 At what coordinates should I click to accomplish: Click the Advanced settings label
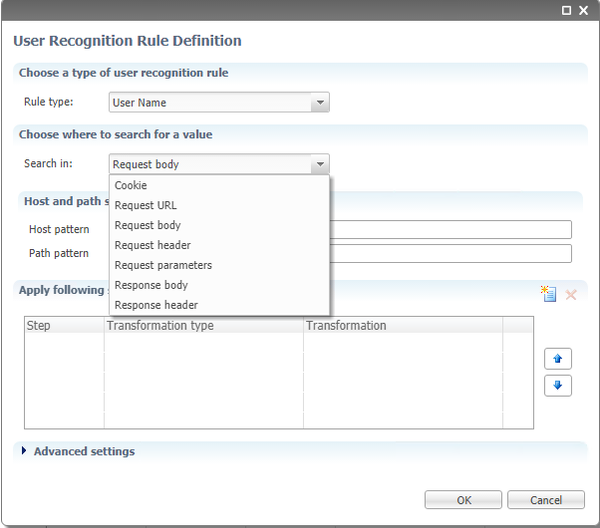(x=84, y=451)
